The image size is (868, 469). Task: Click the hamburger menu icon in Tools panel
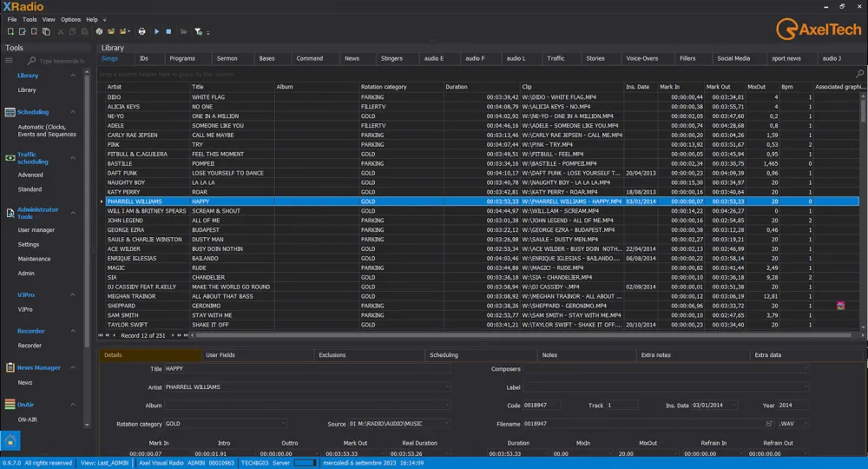10,61
